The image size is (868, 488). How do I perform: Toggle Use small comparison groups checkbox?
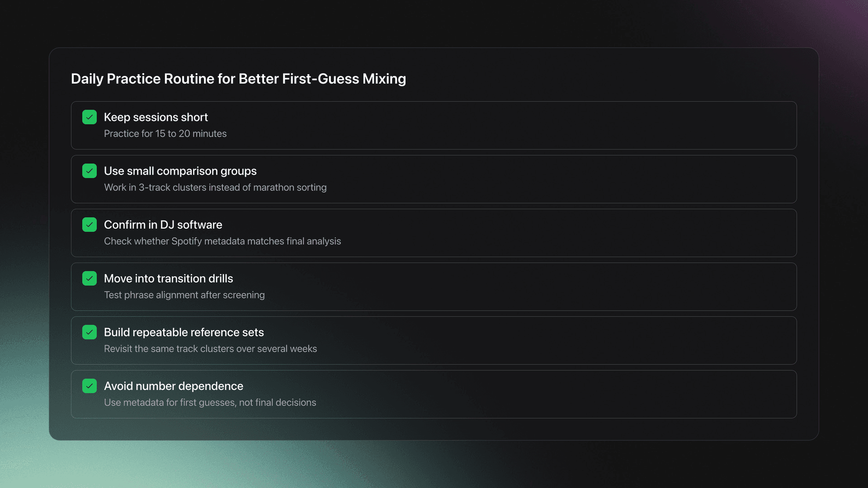pyautogui.click(x=90, y=171)
